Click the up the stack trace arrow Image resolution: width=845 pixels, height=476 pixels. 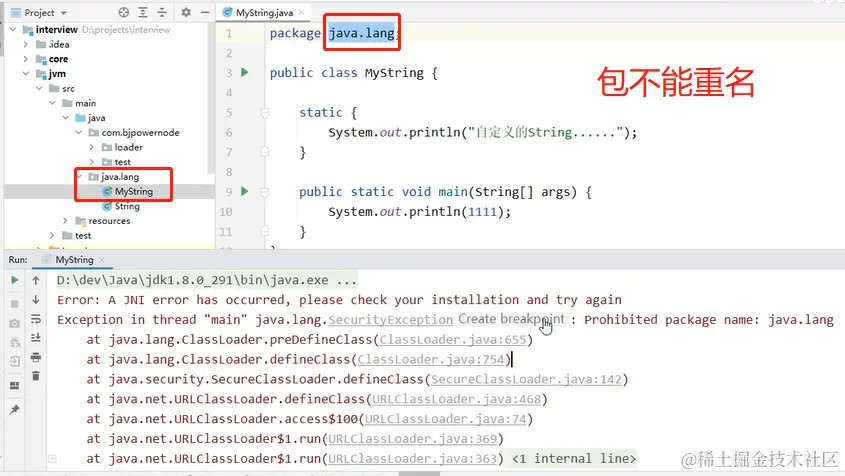(x=36, y=280)
